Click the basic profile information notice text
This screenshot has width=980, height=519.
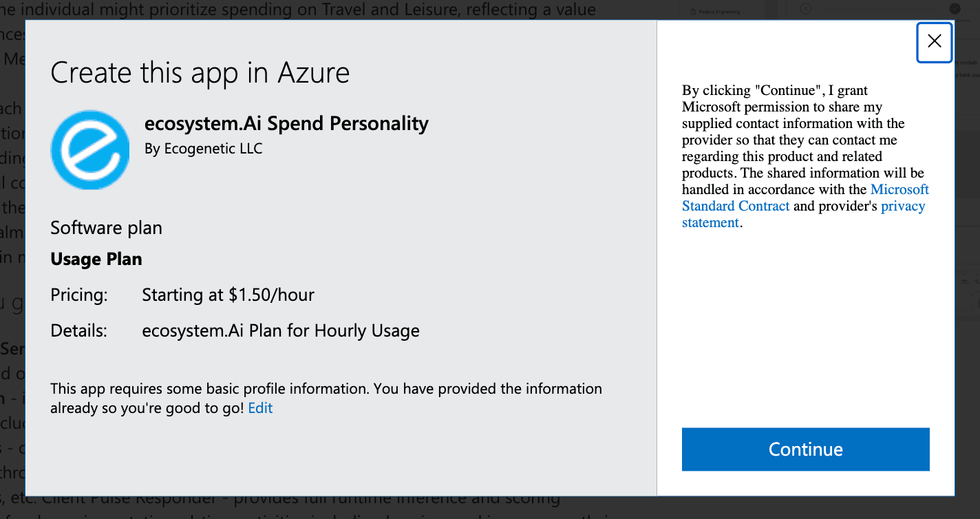point(326,390)
